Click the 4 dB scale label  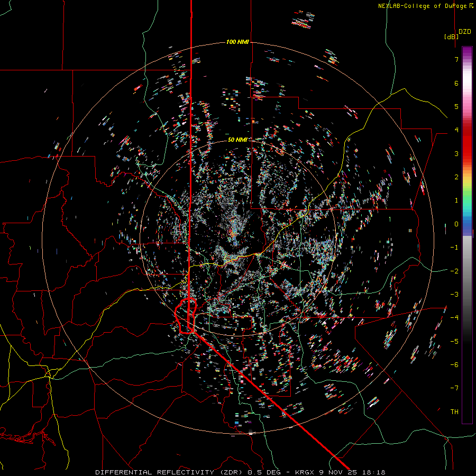[x=456, y=130]
